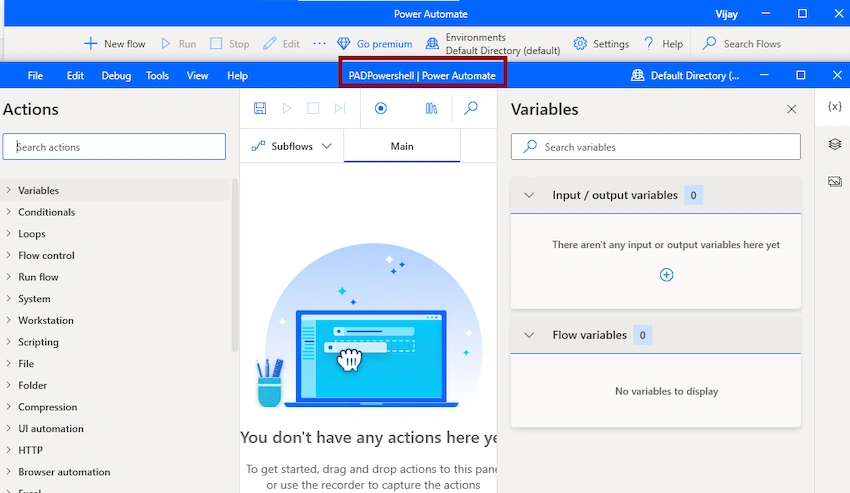Open the designer Help menu
The height and width of the screenshot is (493, 850).
point(237,75)
